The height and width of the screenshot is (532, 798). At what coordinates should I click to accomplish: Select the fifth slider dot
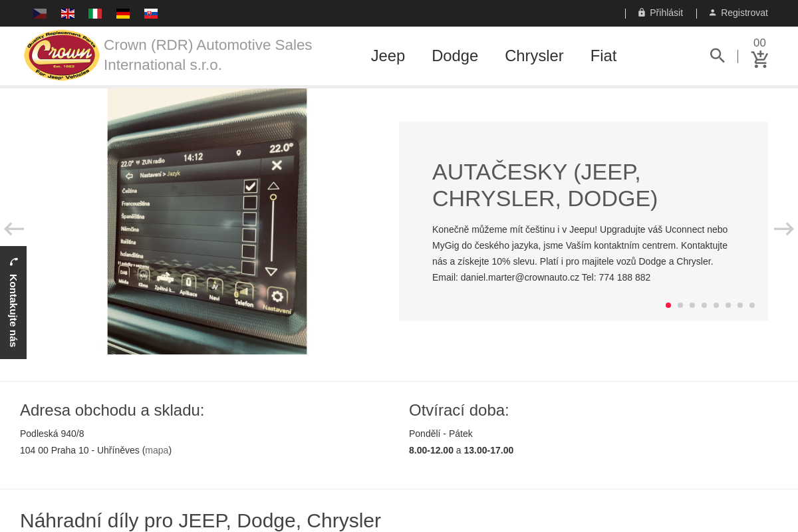(x=716, y=305)
